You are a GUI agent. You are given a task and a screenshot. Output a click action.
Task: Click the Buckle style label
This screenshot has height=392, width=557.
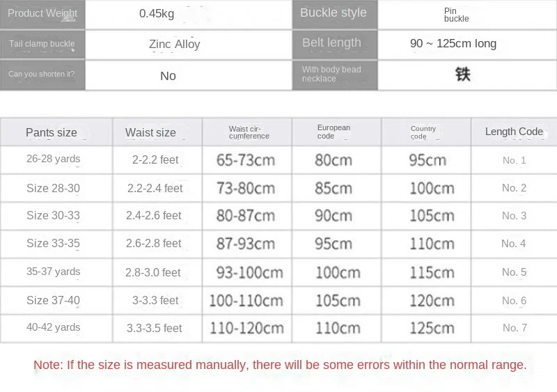[x=334, y=13]
